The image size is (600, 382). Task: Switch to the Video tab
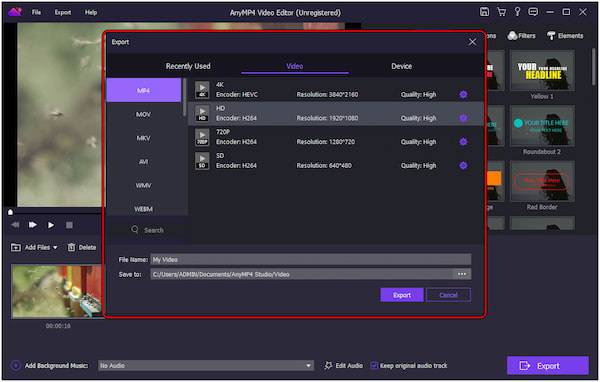click(295, 66)
